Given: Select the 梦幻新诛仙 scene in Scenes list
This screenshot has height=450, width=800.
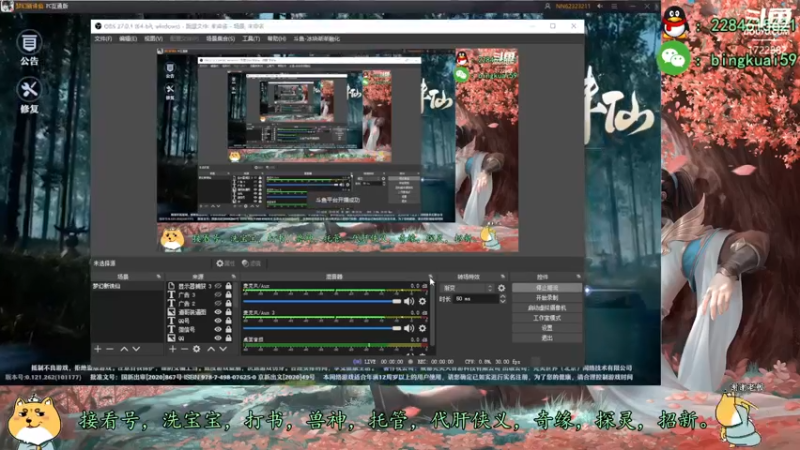Looking at the screenshot, I should coord(128,286).
